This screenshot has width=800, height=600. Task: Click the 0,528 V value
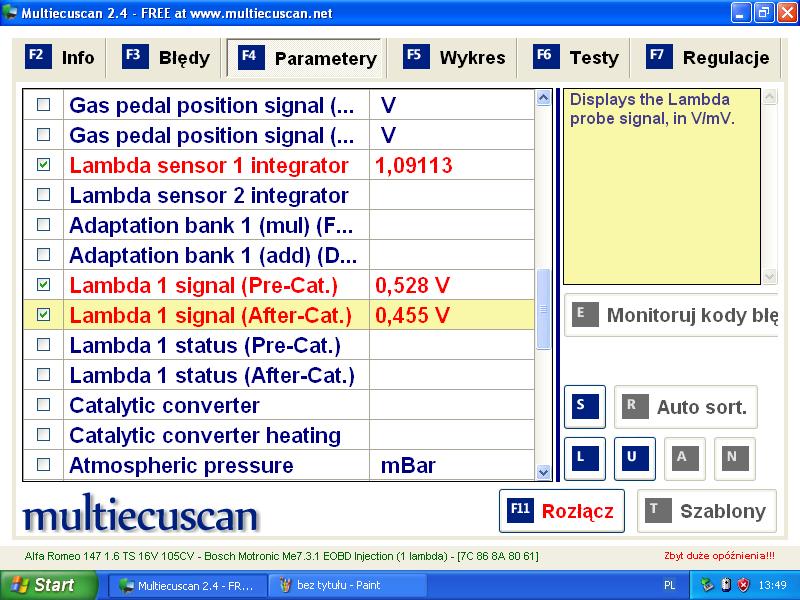[412, 285]
